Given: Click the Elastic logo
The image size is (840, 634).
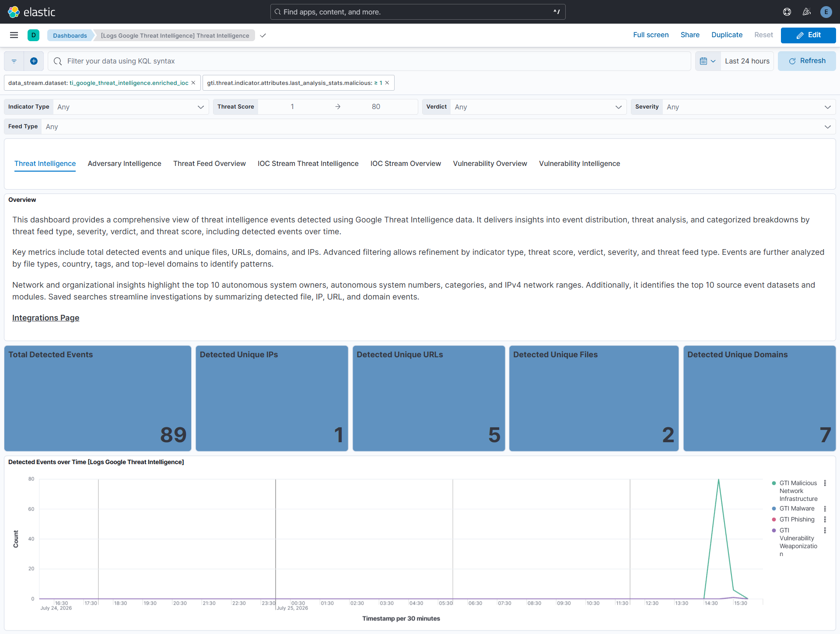Looking at the screenshot, I should point(31,12).
